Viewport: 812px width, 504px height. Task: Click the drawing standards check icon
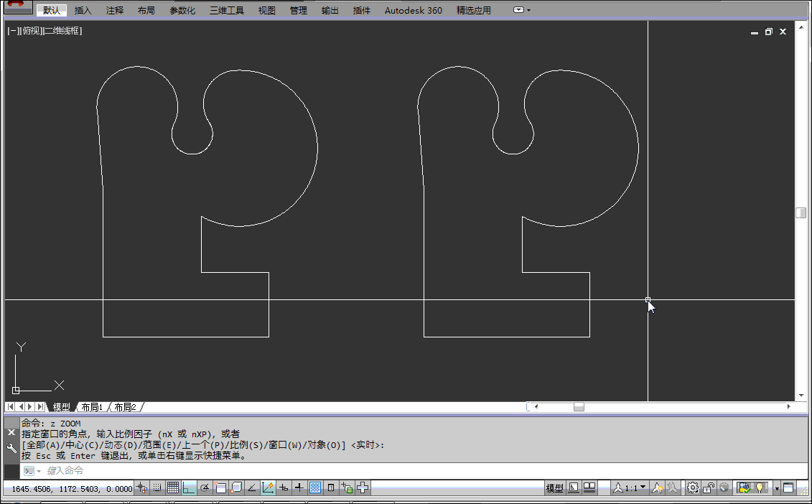point(745,488)
